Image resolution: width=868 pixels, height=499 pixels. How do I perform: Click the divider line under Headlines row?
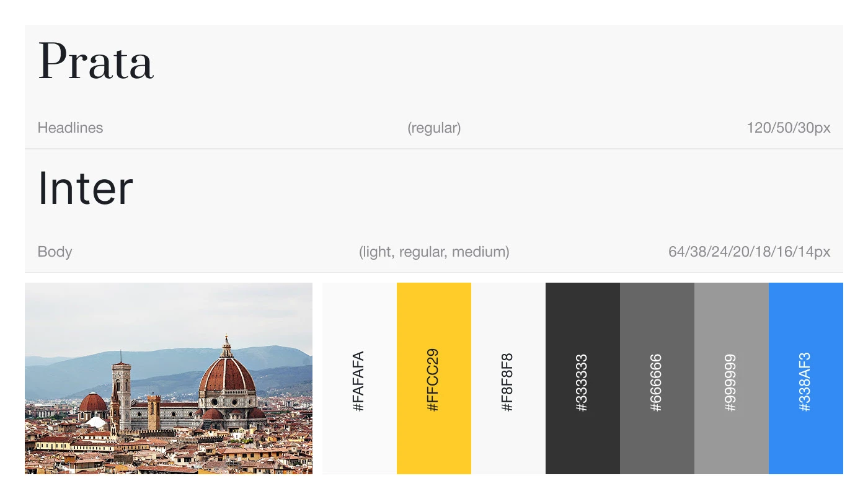[x=434, y=149]
